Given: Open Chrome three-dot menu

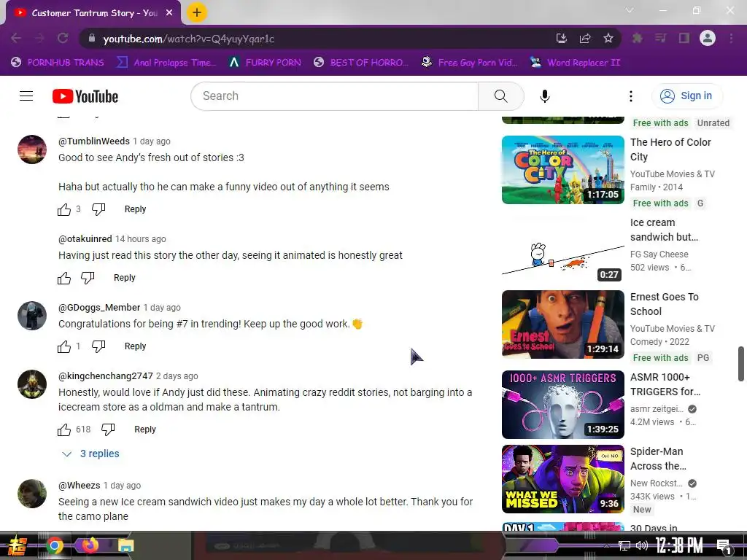Looking at the screenshot, I should tap(731, 38).
